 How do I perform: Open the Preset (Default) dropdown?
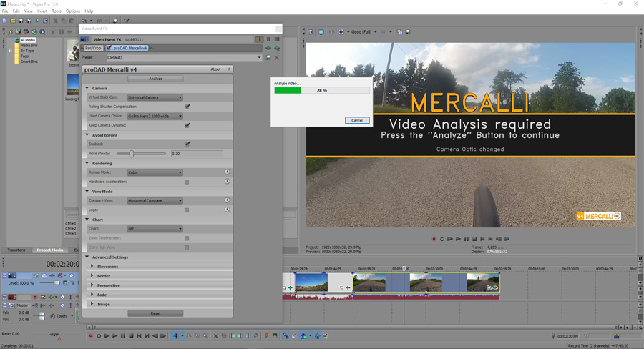click(184, 58)
